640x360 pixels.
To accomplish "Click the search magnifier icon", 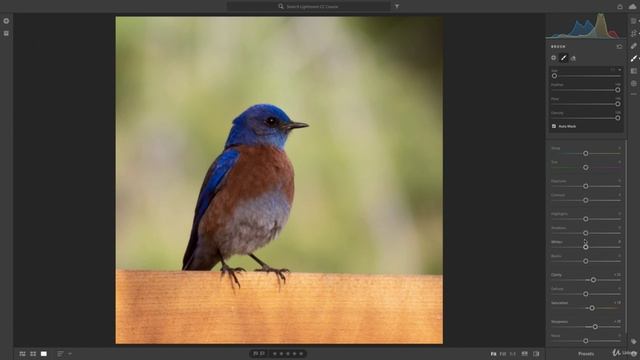I will [281, 7].
